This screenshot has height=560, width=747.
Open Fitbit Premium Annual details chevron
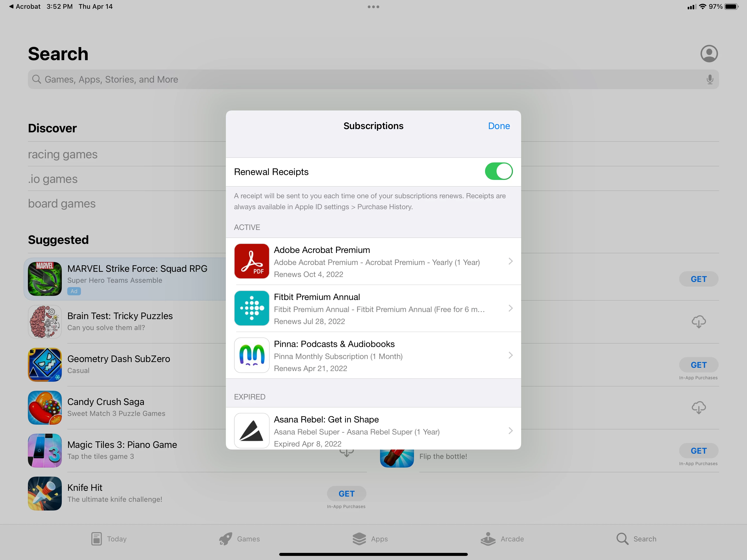510,308
